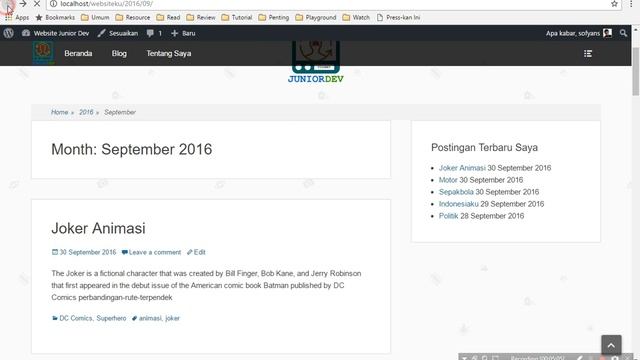The width and height of the screenshot is (640, 360).
Task: Open Politik in recent posts sidebar
Action: click(449, 216)
